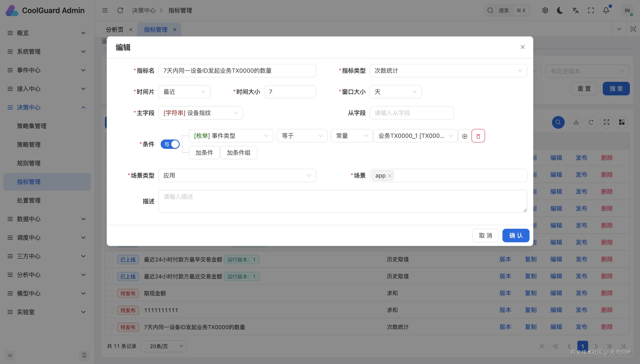This screenshot has width=640, height=364.
Task: Open the 窗口大小 dropdown showing 天
Action: tap(395, 92)
